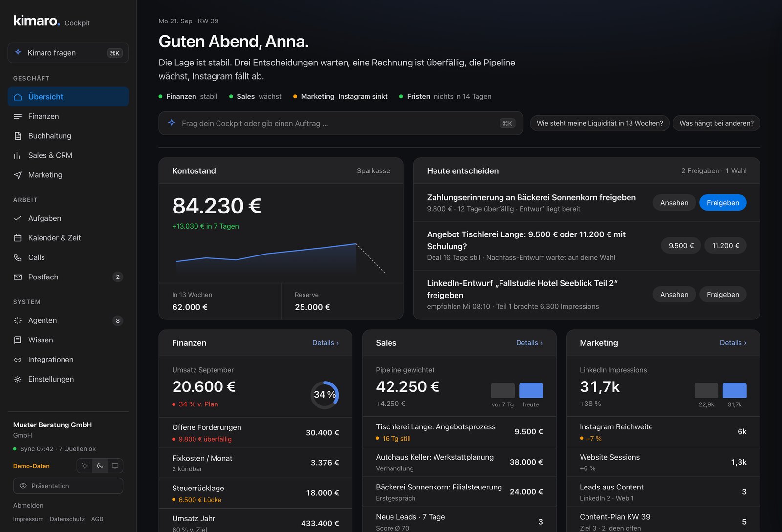Click the Aufgaben checkmark icon
782x532 pixels.
click(x=18, y=218)
